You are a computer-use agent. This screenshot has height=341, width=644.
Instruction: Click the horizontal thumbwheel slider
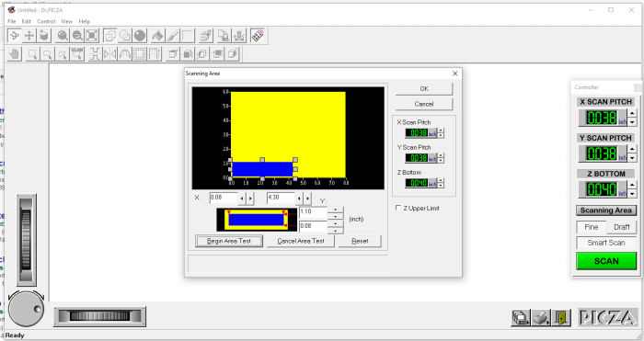point(99,316)
